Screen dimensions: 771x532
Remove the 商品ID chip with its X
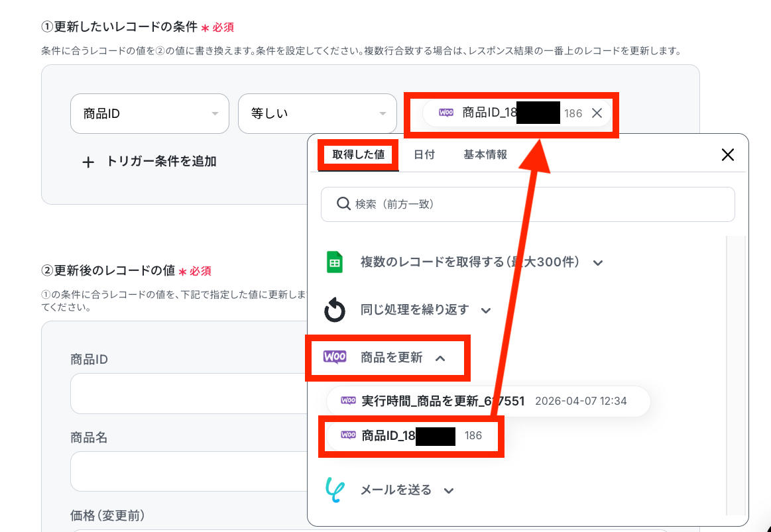point(597,113)
